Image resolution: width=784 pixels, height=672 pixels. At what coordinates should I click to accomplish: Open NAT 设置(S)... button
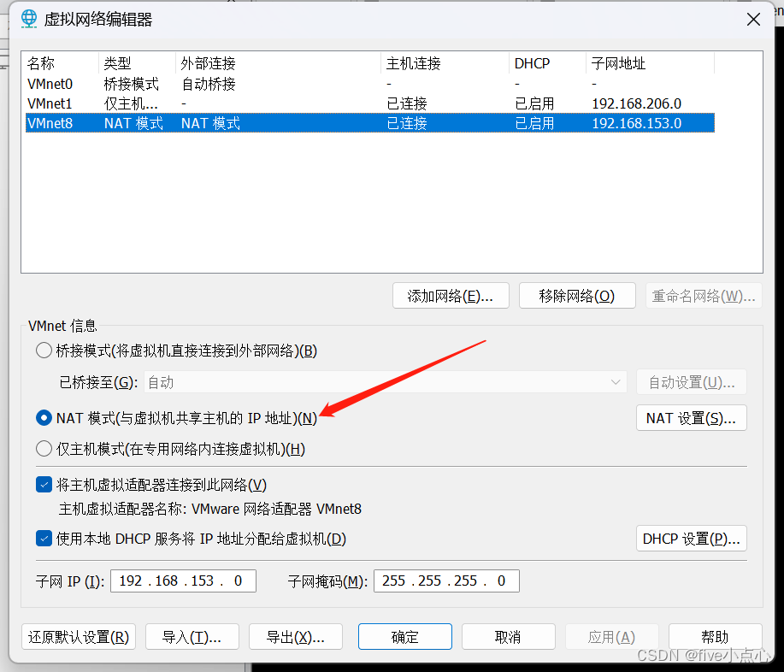point(691,418)
